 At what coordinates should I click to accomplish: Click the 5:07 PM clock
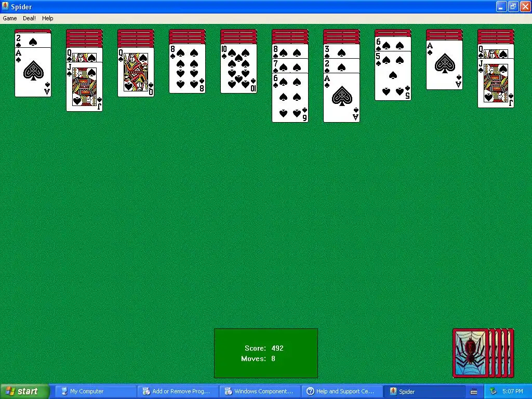[513, 392]
